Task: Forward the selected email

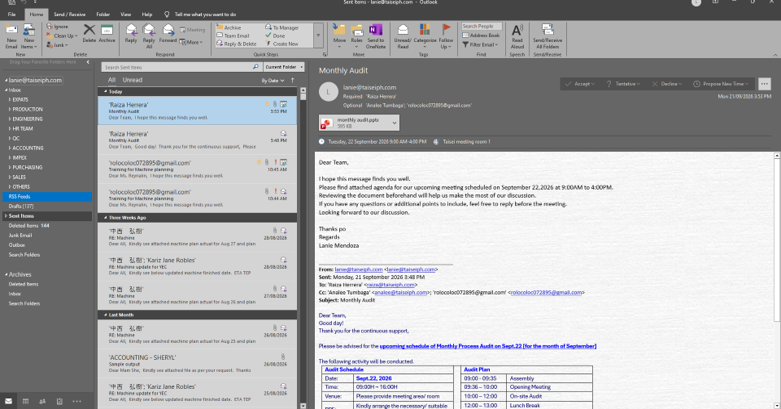Action: [x=168, y=34]
